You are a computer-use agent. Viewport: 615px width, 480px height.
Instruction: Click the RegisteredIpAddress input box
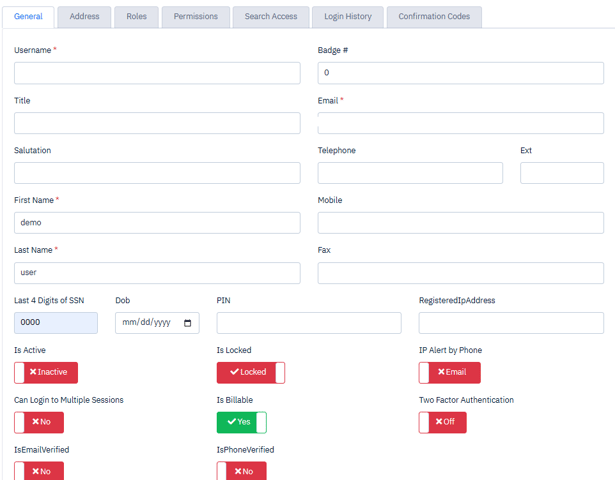click(x=511, y=323)
